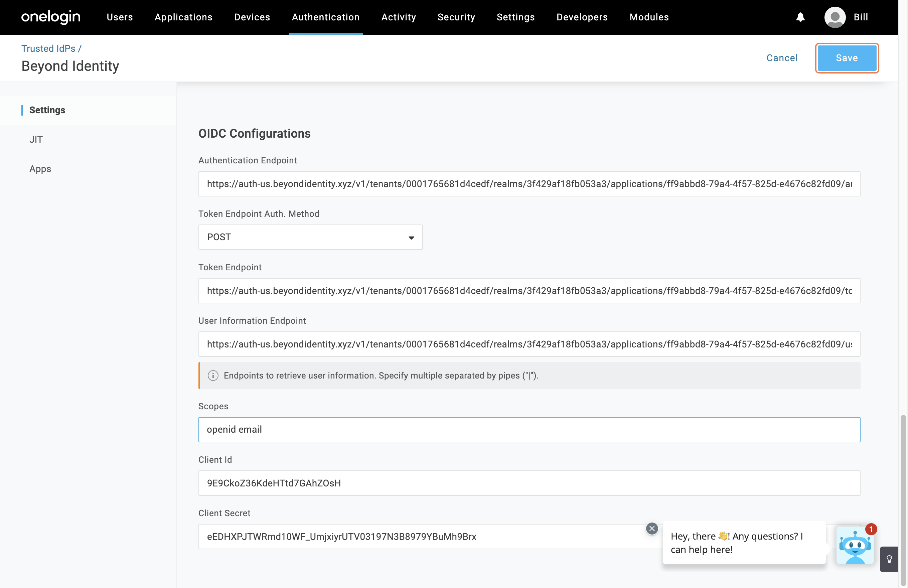Click the page vertical scrollbar

[x=903, y=500]
